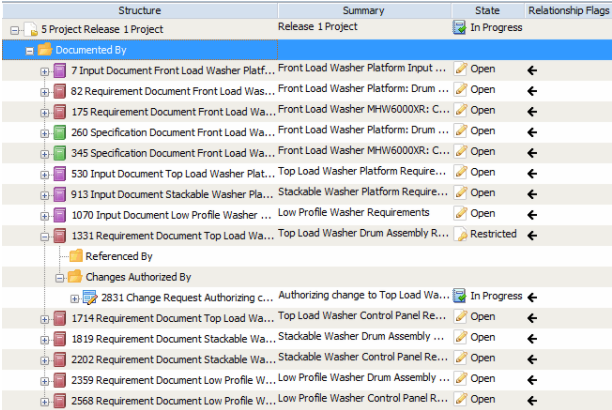
Task: Click the Documented By folder icon
Action: (x=45, y=50)
